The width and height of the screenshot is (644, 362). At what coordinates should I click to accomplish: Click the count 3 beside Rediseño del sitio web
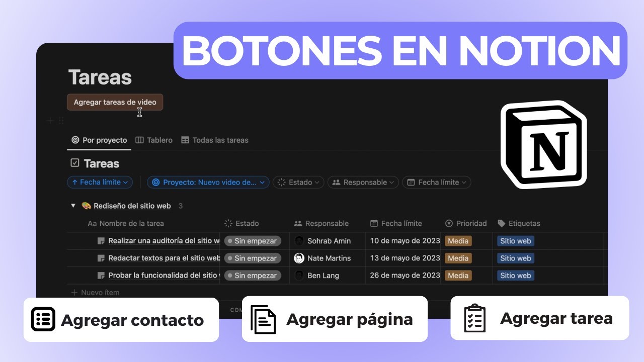coord(181,206)
